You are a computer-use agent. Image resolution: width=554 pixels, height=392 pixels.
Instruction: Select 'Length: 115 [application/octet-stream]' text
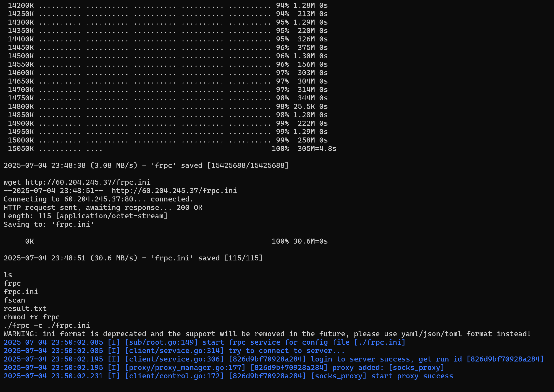point(85,216)
